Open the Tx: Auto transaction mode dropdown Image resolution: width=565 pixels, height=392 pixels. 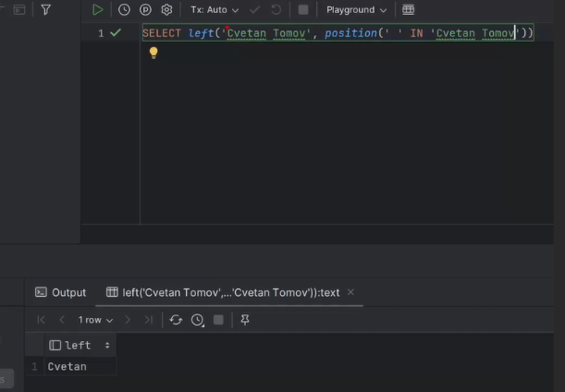pos(214,10)
